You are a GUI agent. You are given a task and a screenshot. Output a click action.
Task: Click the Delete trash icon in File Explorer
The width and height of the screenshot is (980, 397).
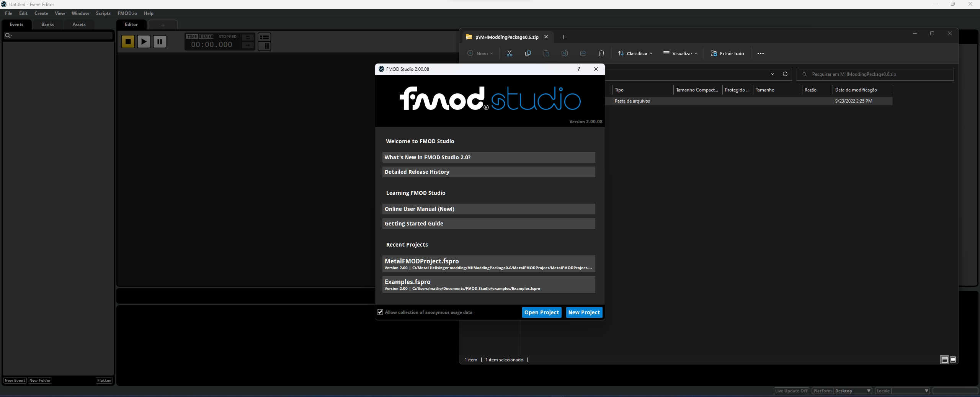click(601, 54)
